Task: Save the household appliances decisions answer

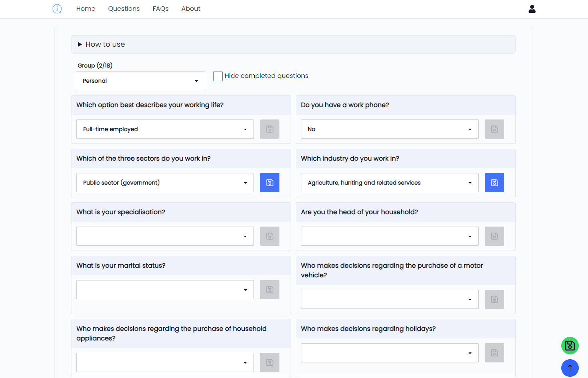Action: click(270, 362)
